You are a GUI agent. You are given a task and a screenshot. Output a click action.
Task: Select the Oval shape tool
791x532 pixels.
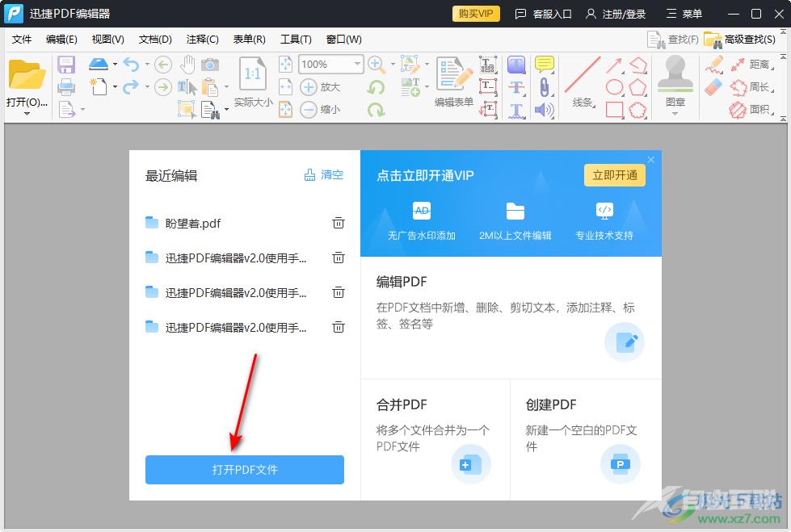point(614,86)
